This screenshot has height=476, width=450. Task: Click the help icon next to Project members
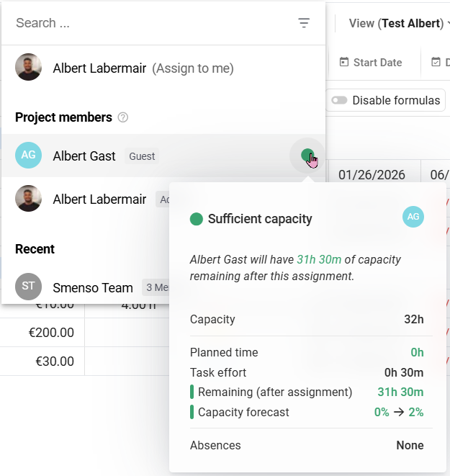(123, 117)
